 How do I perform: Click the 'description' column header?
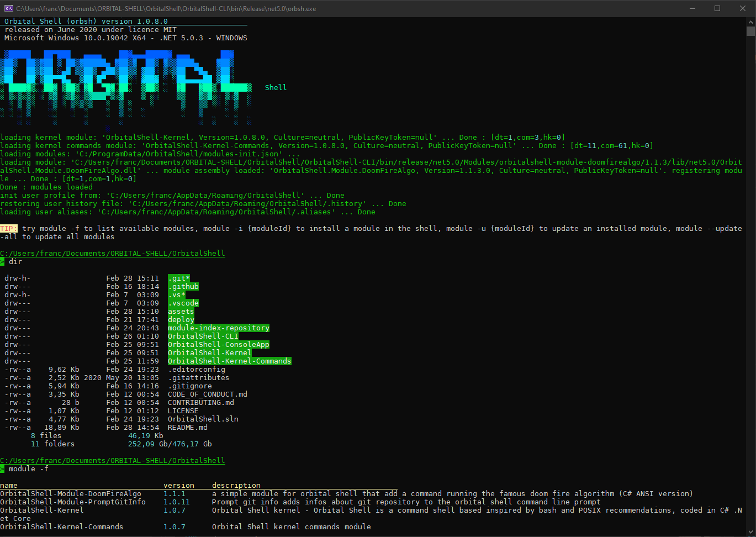236,485
